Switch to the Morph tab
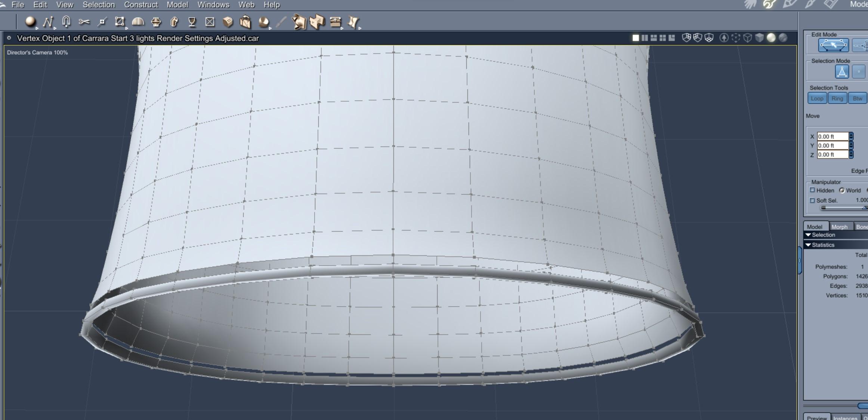Viewport: 868px width, 420px height. point(839,227)
